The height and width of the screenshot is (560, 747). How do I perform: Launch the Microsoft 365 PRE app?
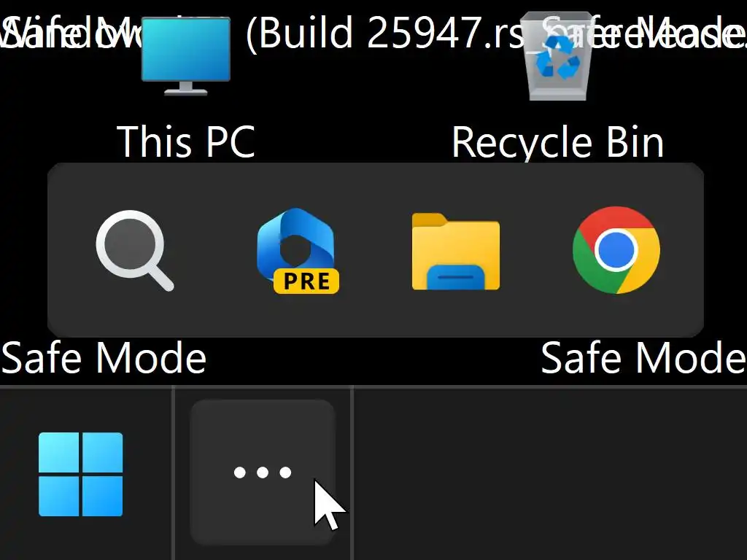[297, 251]
